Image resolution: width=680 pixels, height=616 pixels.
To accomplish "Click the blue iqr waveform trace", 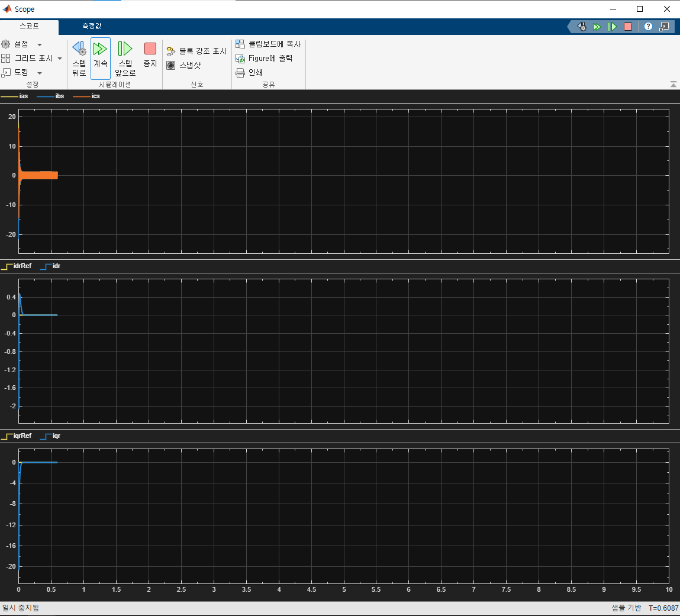I will tap(39, 463).
